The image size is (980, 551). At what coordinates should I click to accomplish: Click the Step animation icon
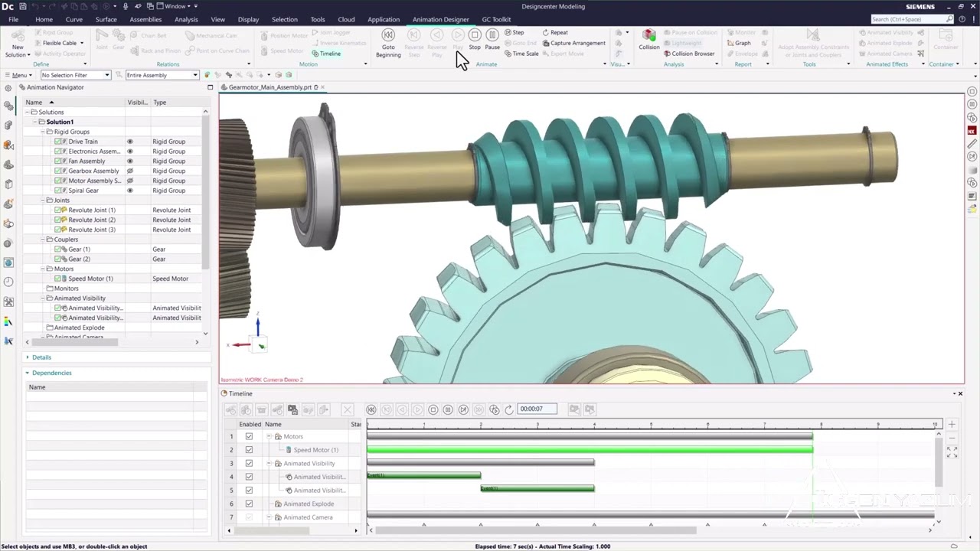[514, 32]
